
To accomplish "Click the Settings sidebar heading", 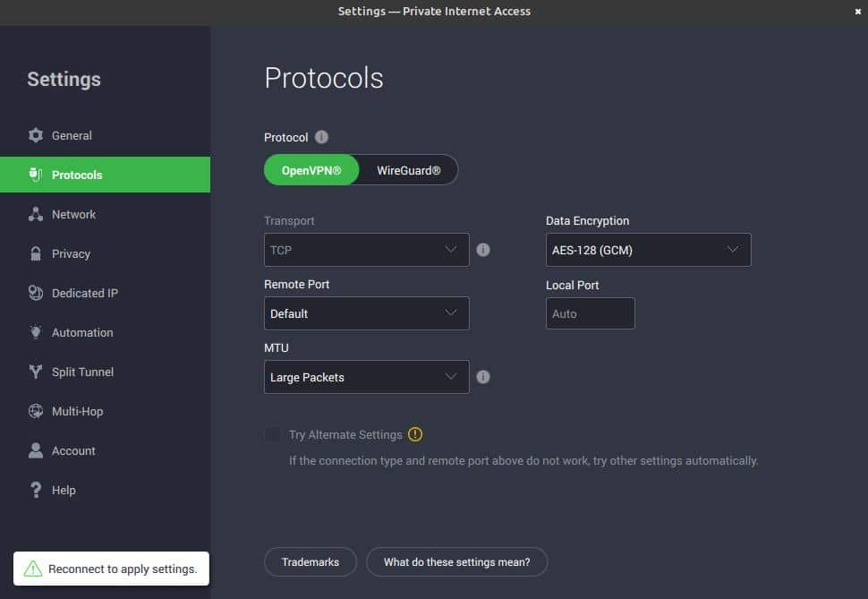I will (64, 79).
